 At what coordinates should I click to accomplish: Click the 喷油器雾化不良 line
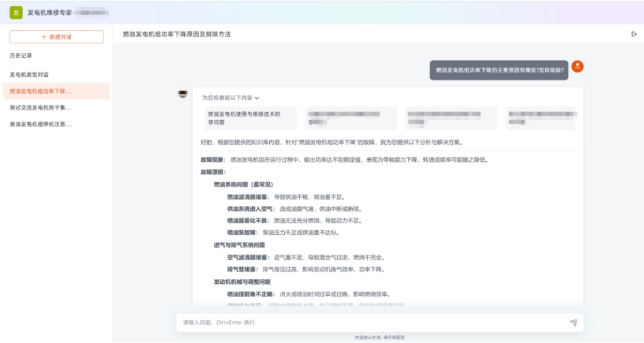[295, 221]
